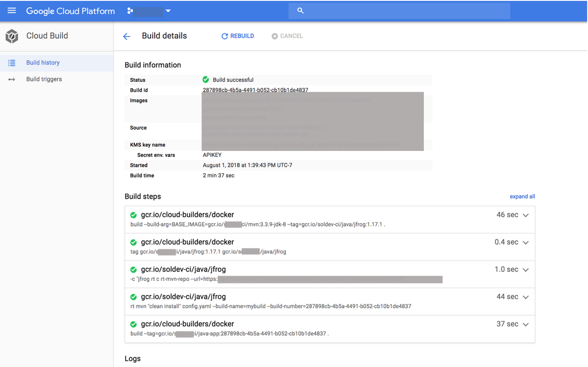Click the APIKEY secret env value
The image size is (588, 367).
tap(212, 155)
